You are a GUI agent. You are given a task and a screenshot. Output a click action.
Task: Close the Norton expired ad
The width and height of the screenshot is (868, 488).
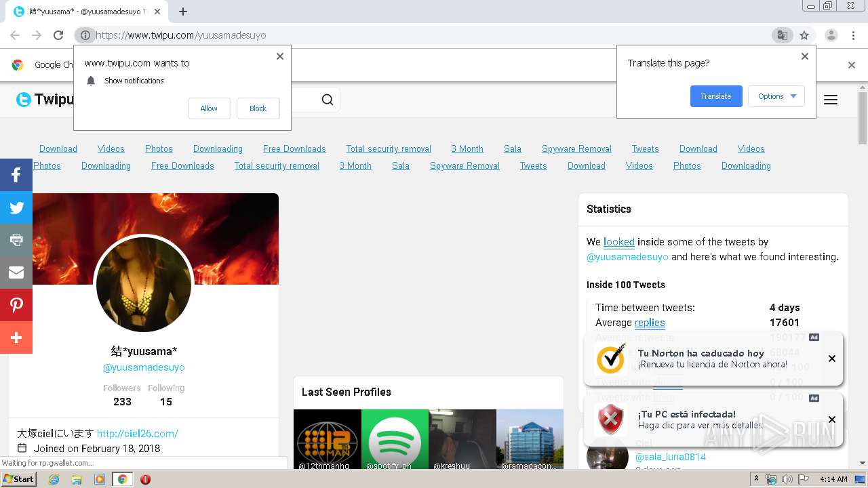(832, 359)
